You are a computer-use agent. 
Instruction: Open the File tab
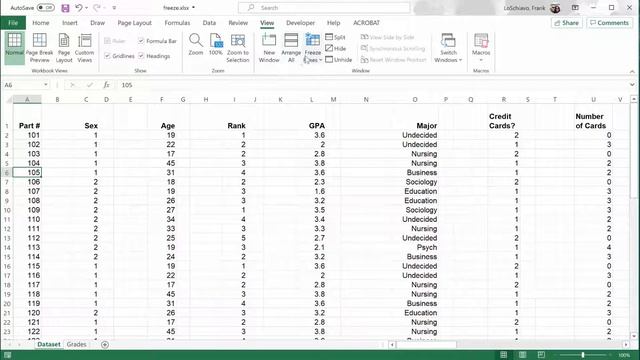click(13, 23)
